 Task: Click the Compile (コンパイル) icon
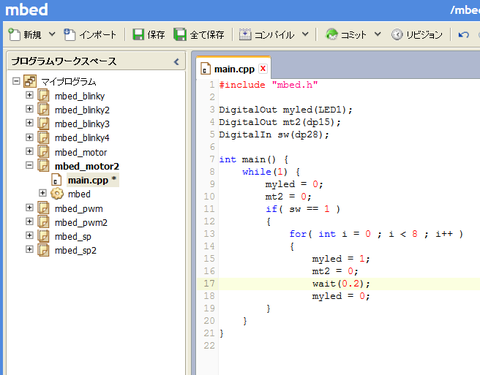click(245, 34)
